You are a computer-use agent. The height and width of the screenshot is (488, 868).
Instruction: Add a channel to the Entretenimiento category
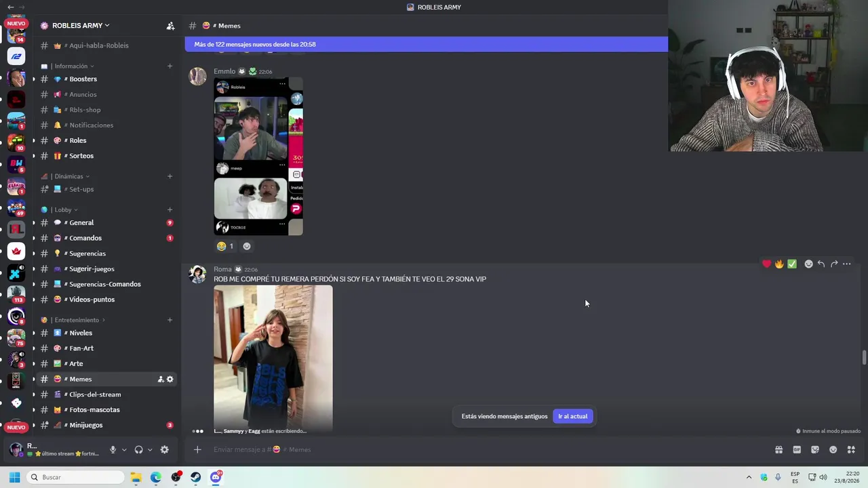(170, 320)
